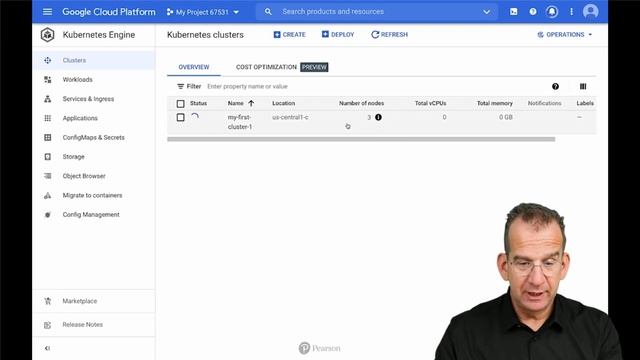This screenshot has width=640, height=360.
Task: Click the Deploy button
Action: click(x=338, y=35)
